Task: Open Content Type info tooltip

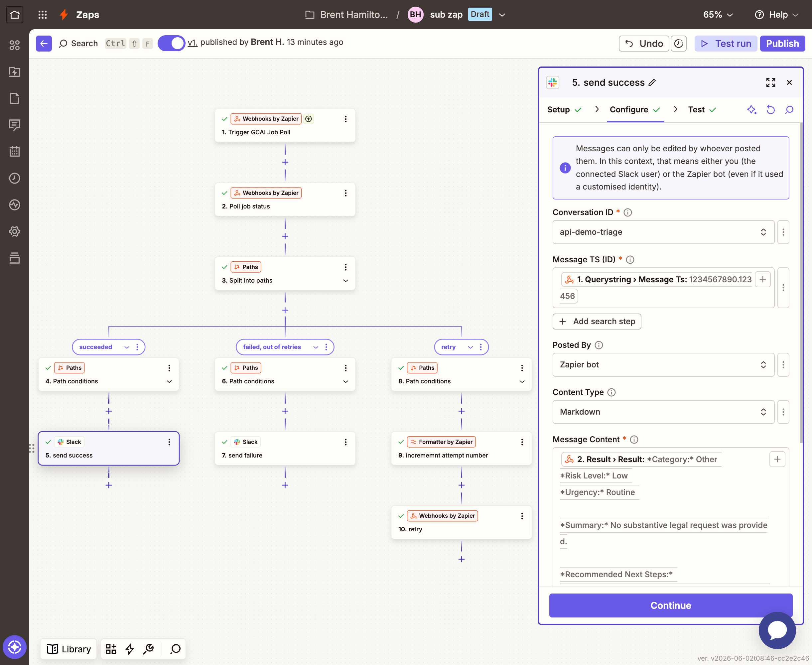Action: 612,392
